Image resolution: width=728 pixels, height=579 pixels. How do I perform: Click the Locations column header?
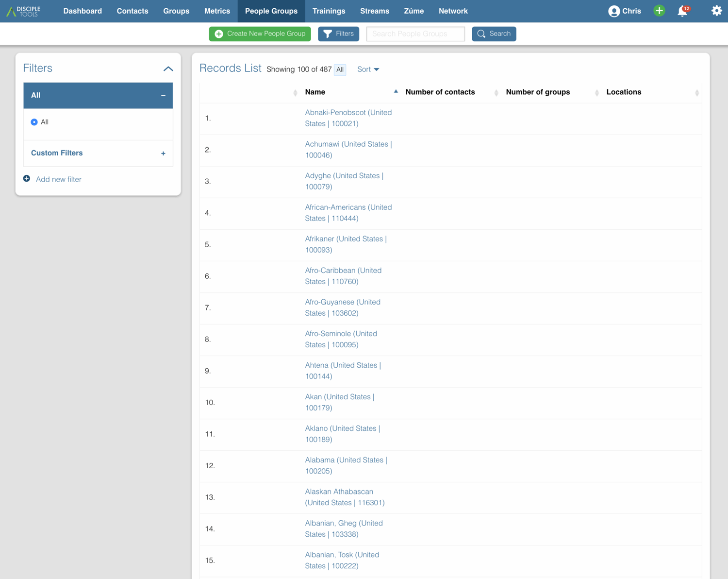click(x=624, y=92)
